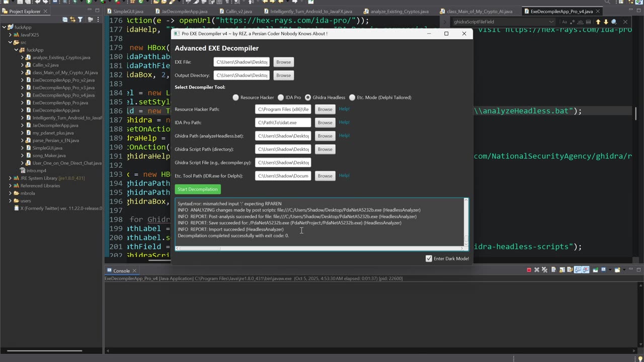Click Open Console icon in Console toolbar
This screenshot has width=644, height=362.
pyautogui.click(x=617, y=270)
